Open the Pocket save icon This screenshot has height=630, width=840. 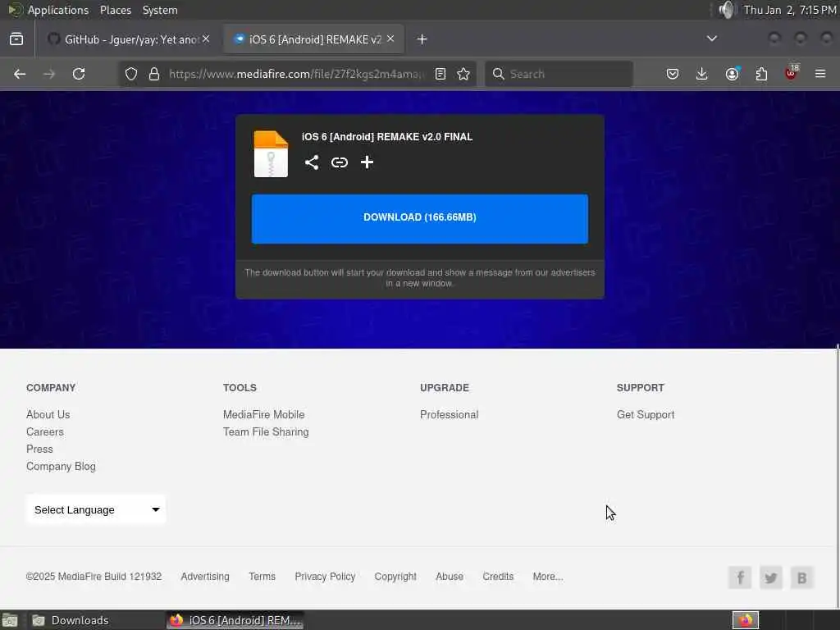pos(673,74)
